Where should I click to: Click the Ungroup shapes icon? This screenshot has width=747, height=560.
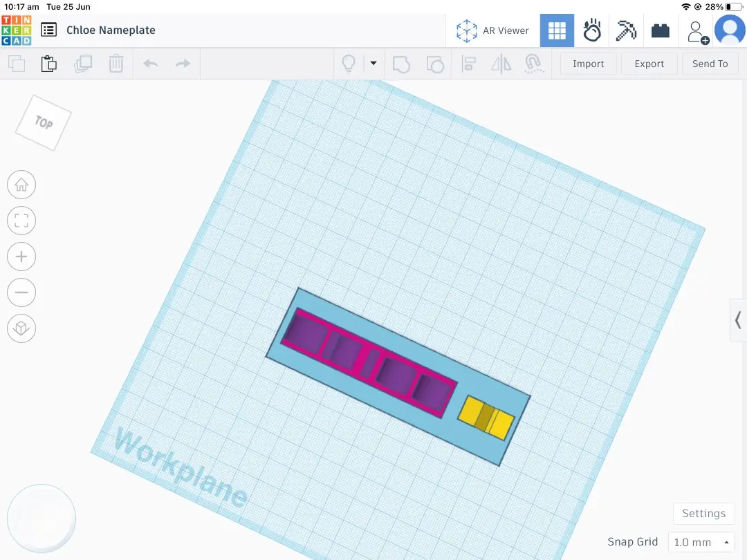coord(434,64)
